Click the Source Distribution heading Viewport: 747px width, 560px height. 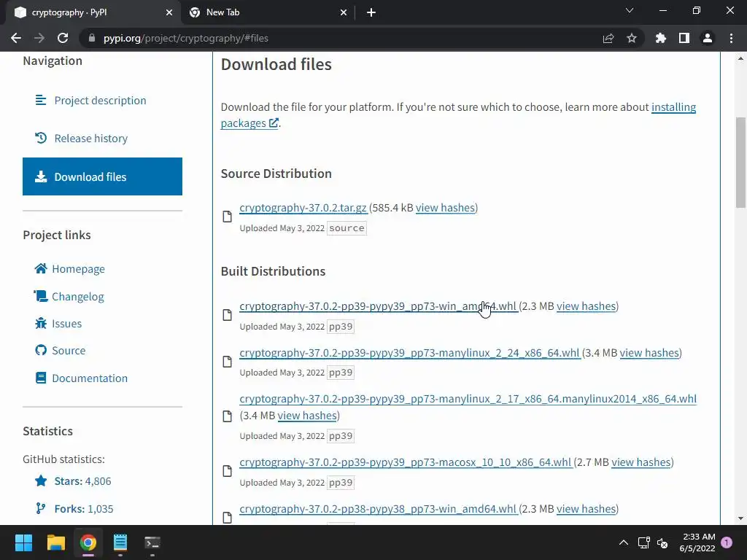(276, 174)
